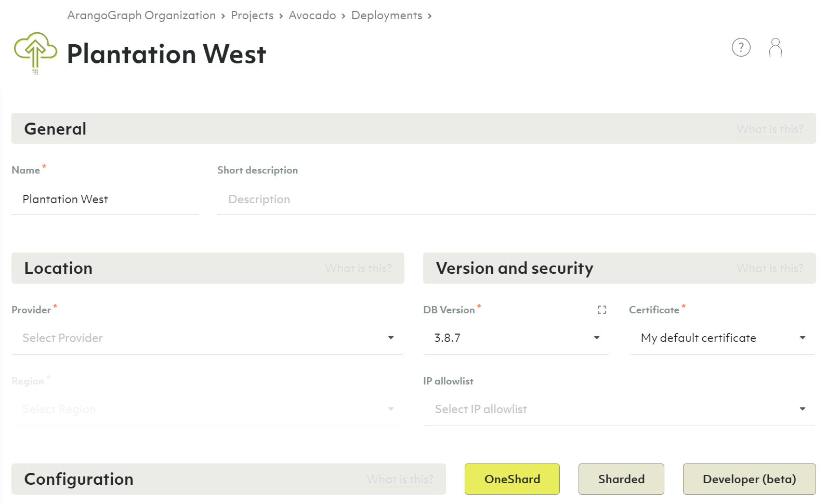Click the Version and security heading
Screen dimensions: 827x504
tap(515, 268)
